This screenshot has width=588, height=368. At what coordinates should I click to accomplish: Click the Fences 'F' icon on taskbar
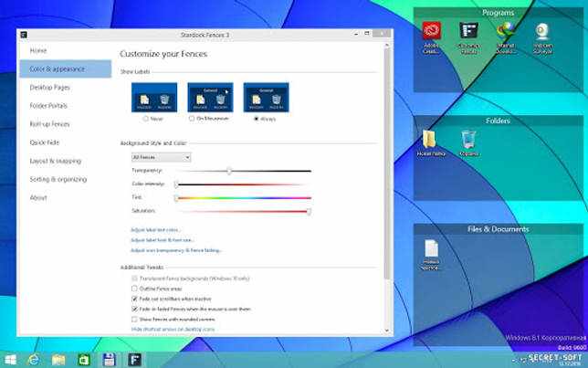134,360
